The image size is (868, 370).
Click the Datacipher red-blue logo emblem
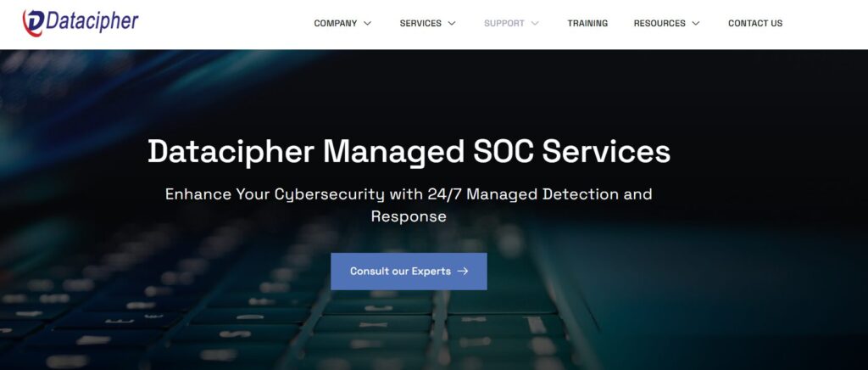(x=33, y=23)
